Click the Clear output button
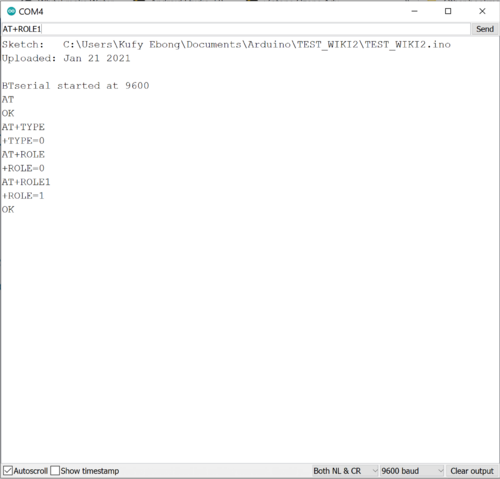Screen dimensions: 500x479 (472, 471)
